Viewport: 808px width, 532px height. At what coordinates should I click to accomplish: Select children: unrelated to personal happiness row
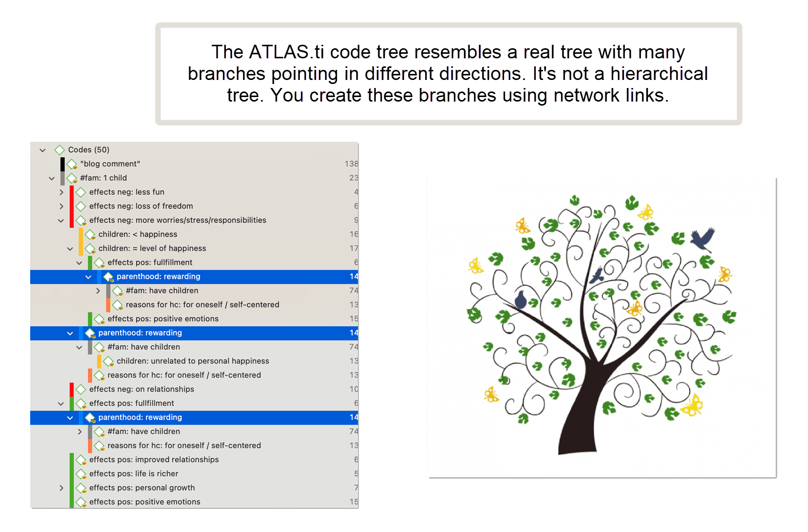[194, 361]
